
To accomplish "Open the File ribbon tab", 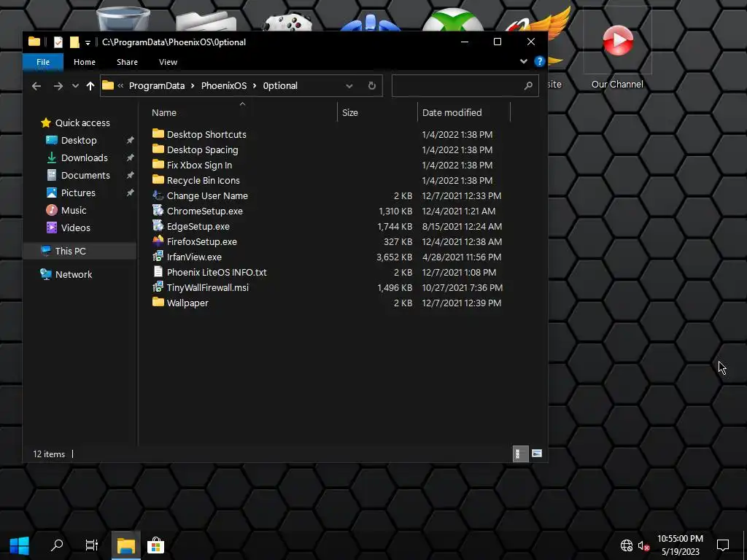I will (x=43, y=62).
